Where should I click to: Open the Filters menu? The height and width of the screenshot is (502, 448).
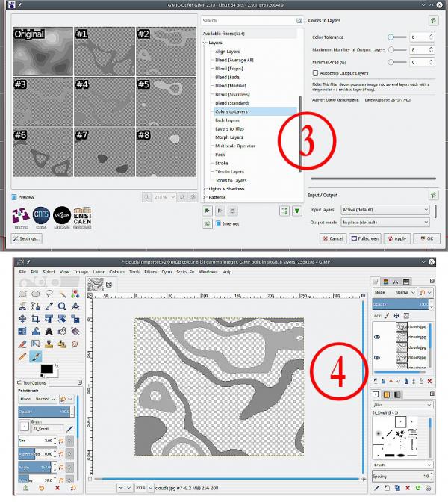pyautogui.click(x=150, y=272)
